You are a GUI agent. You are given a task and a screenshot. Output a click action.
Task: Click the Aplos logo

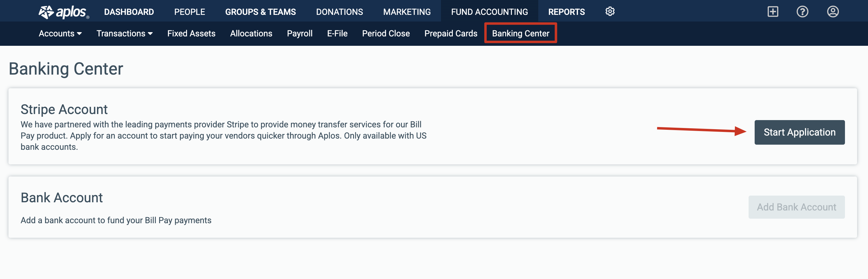click(64, 12)
